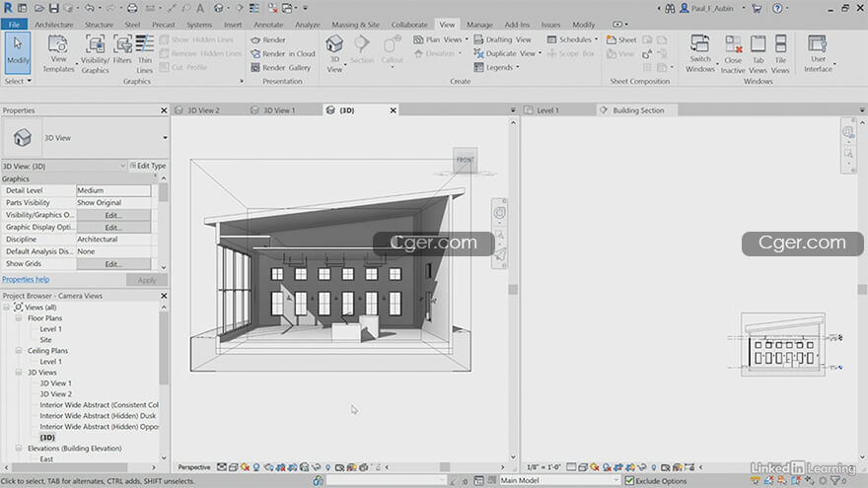Open the 3D View type selector icon
The height and width of the screenshot is (488, 868).
click(22, 137)
